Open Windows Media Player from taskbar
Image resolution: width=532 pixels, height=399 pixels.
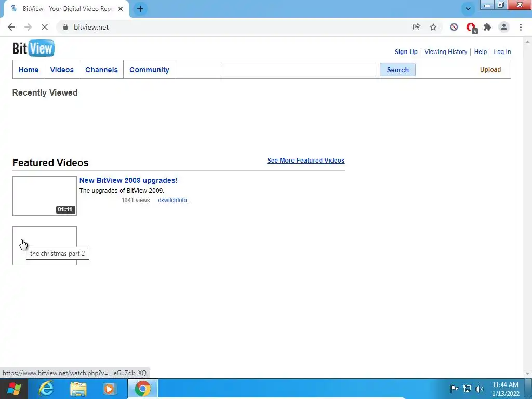tap(109, 389)
